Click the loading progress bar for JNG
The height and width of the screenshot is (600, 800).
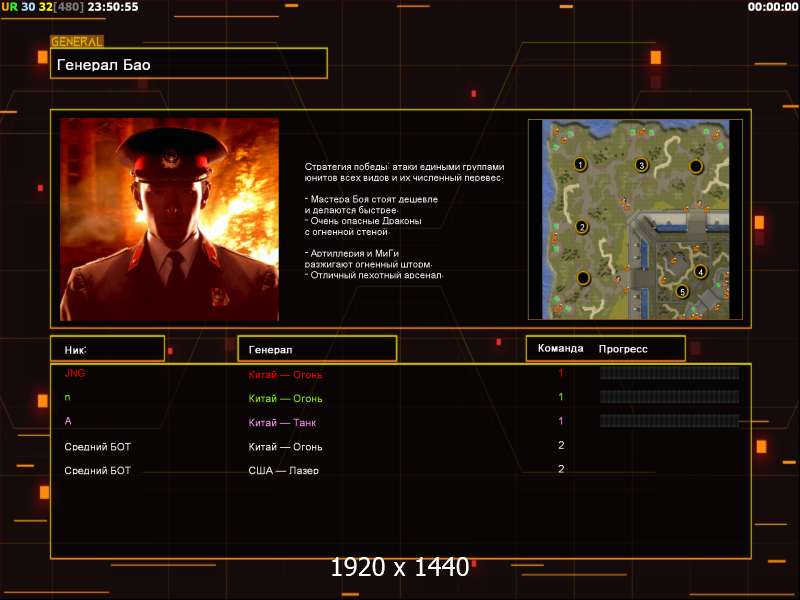click(669, 373)
